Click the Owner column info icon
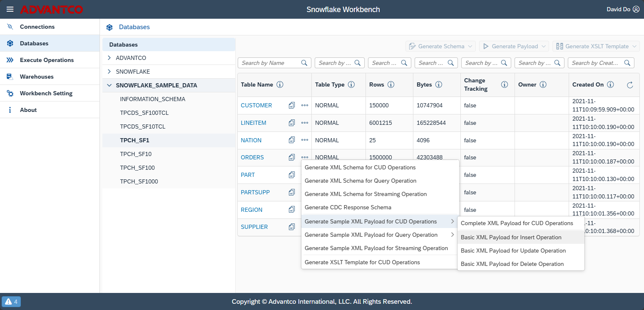The image size is (644, 310). pos(543,84)
